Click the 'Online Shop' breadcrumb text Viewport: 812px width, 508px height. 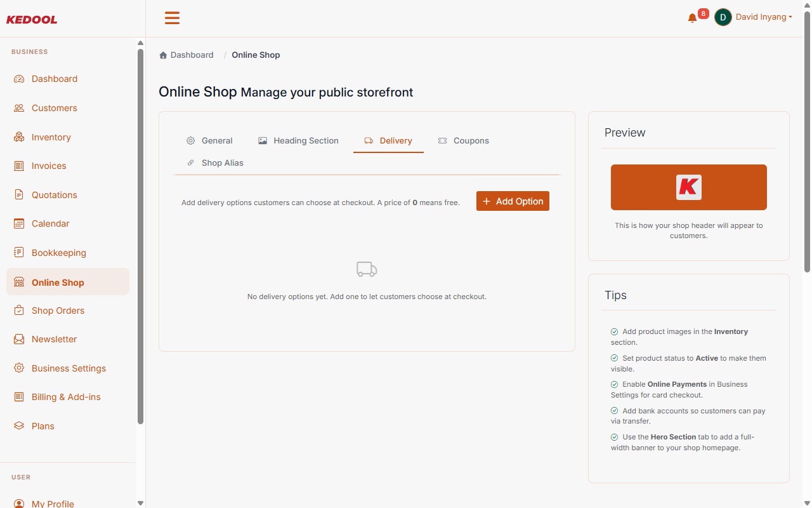[256, 55]
